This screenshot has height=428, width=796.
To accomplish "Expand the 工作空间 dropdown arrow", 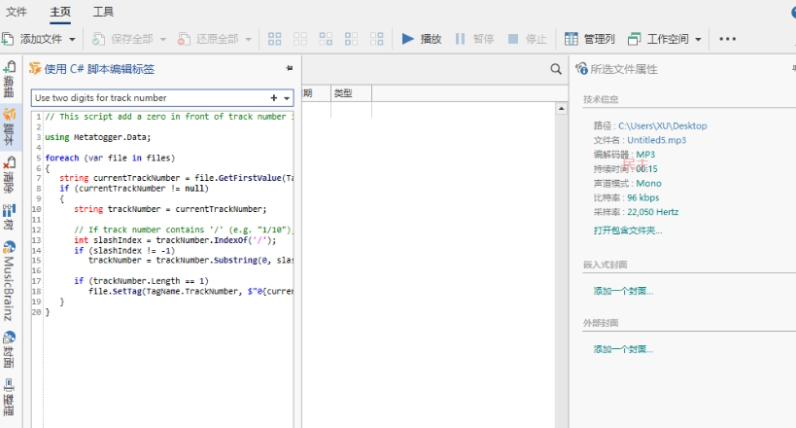I will (698, 39).
